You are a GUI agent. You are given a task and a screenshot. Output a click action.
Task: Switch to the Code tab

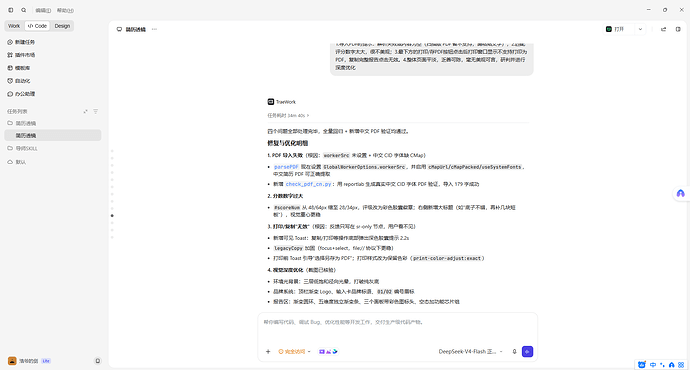(37, 26)
